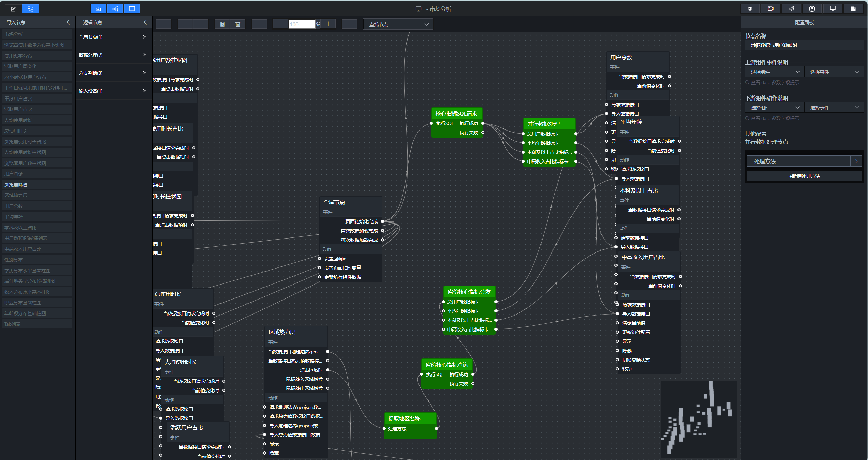868x460 pixels.
Task: Toggle the right config panel button
Action: tap(132, 9)
